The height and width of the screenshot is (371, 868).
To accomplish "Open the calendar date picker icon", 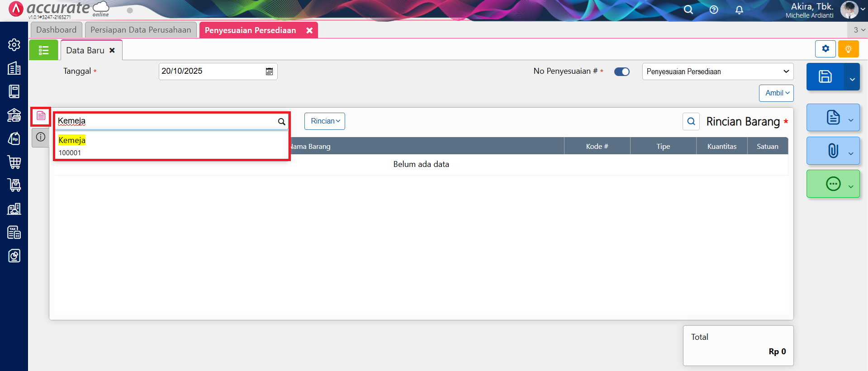I will (269, 71).
